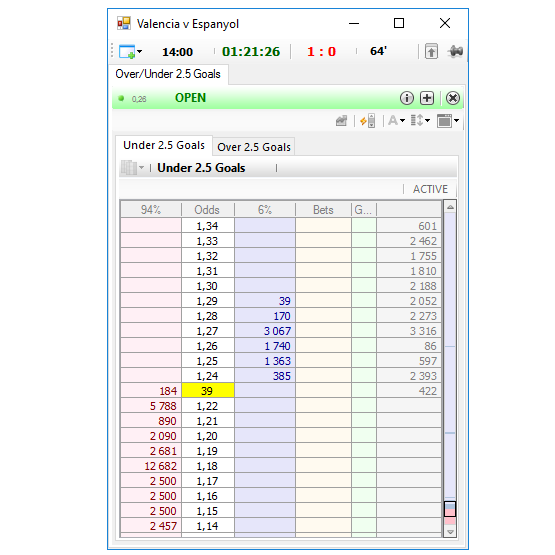Switch to the Under 2.5 Goals tab
Image resolution: width=555 pixels, height=555 pixels.
click(x=164, y=145)
